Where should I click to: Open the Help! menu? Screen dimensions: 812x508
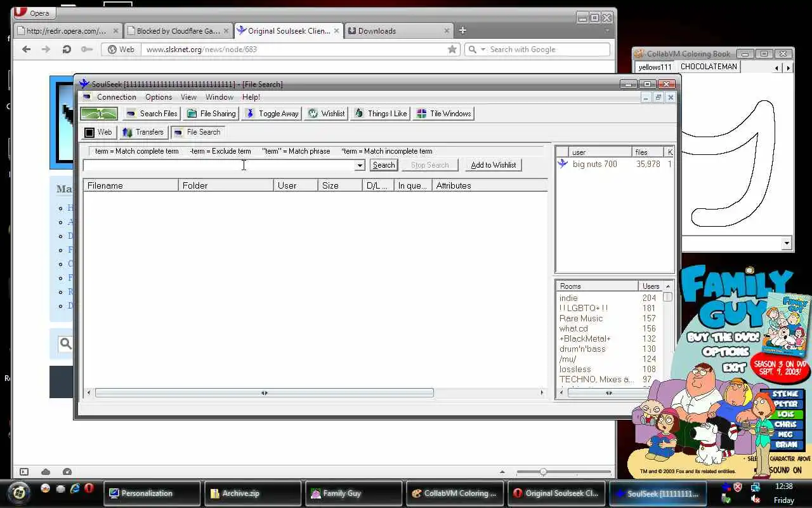click(x=251, y=97)
